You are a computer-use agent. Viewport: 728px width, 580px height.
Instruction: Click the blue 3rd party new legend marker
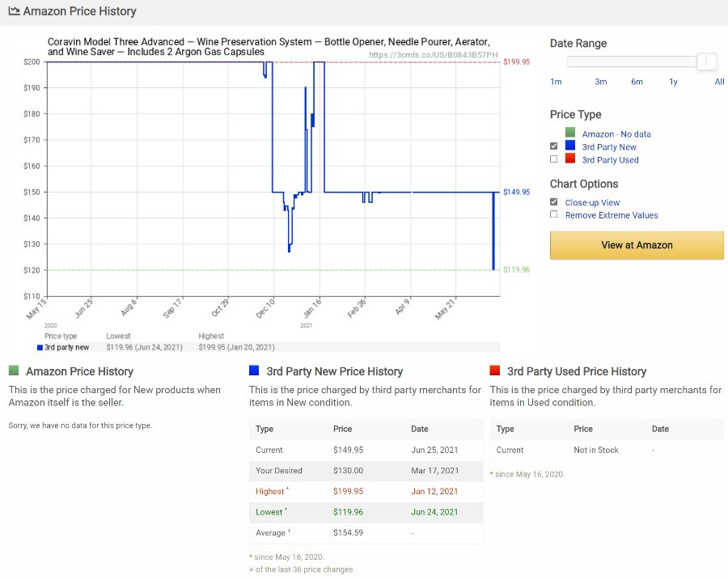[40, 347]
